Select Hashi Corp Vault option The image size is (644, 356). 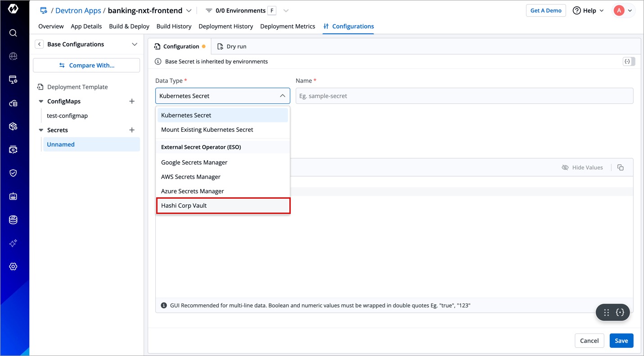click(x=223, y=206)
